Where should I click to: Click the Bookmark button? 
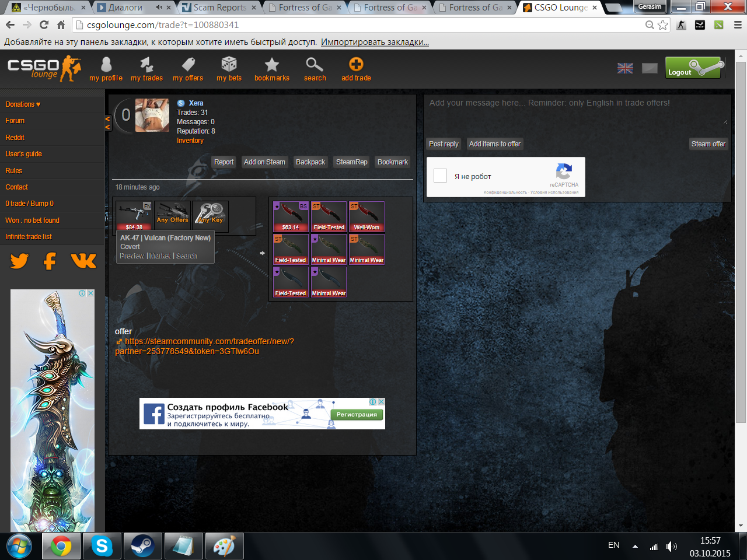point(393,162)
